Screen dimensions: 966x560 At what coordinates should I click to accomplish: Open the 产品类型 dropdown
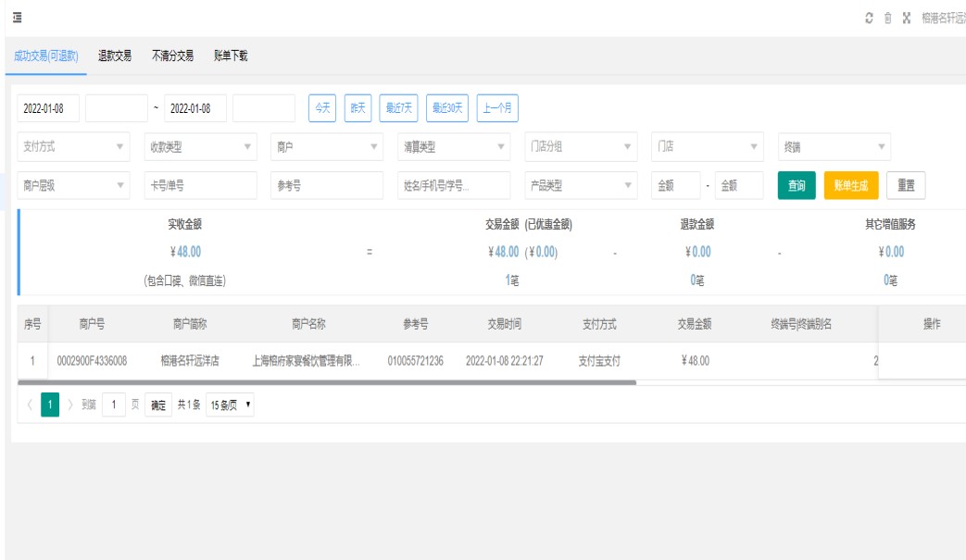[x=581, y=185]
